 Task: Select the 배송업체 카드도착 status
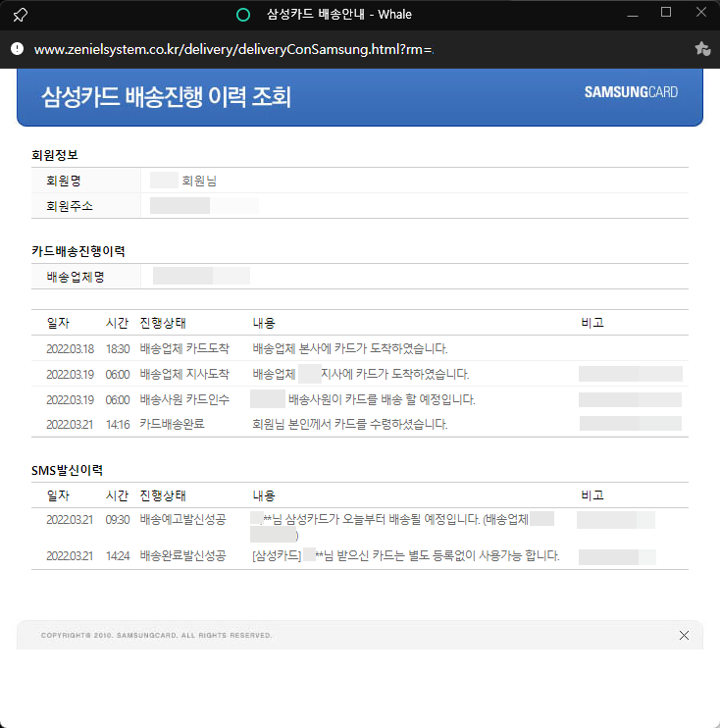coord(184,348)
